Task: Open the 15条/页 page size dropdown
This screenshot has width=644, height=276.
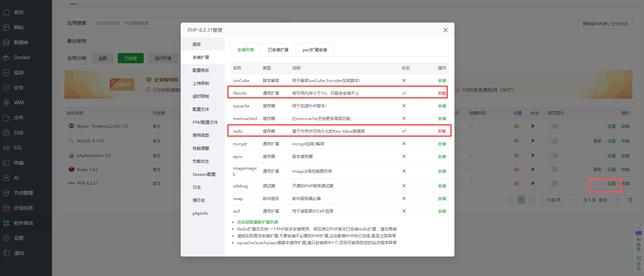Action: pyautogui.click(x=560, y=200)
